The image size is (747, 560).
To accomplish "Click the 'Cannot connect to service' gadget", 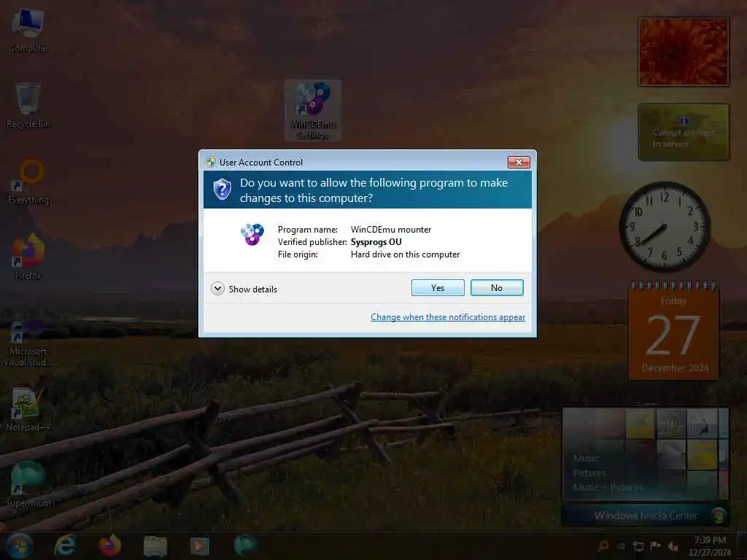I will 683,133.
